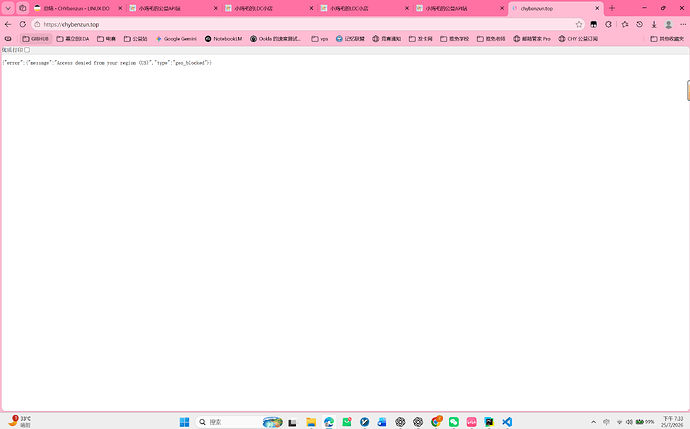Open the NotebookLM bookmark
690x429 pixels.
[x=223, y=39]
